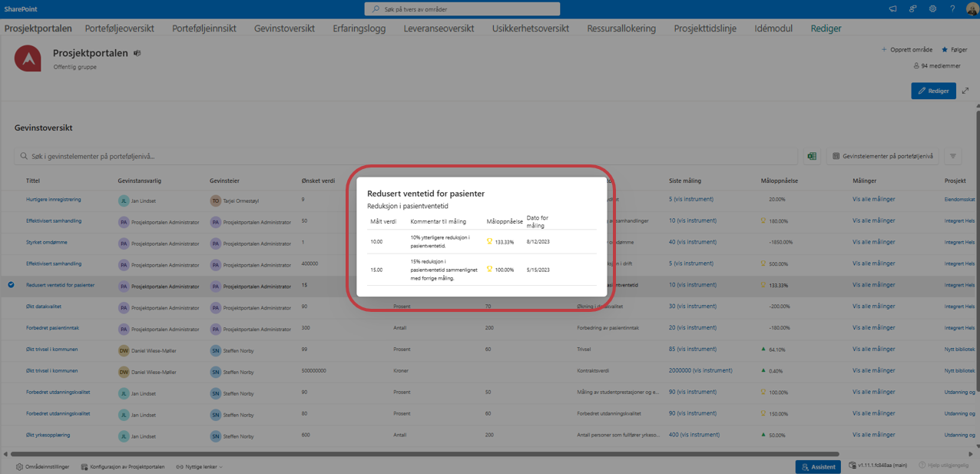Screen dimensions: 980x474
Task: Open the Gevinstelementer på porteføljenivå view dropdown
Action: [882, 156]
